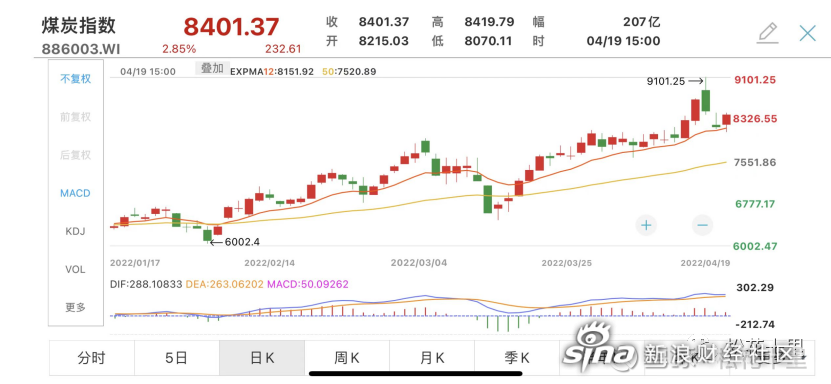Zoom in chart with plus button
Viewport: 831px width, 384px height.
pos(646,225)
